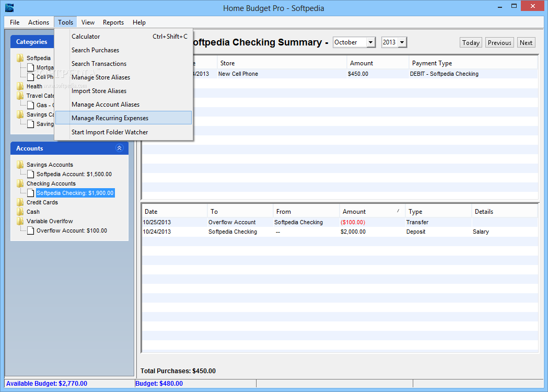
Task: Select the 10/25/2013 transfer transaction row
Action: pyautogui.click(x=340, y=222)
